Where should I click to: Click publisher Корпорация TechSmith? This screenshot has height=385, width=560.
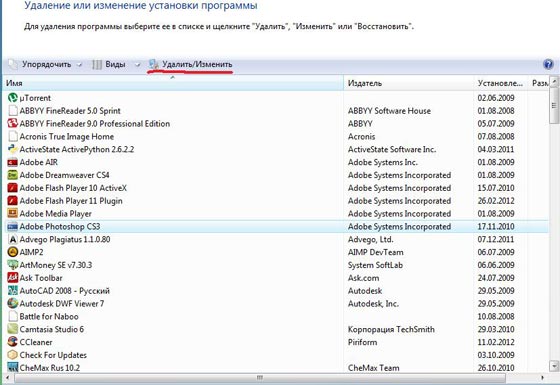(391, 329)
